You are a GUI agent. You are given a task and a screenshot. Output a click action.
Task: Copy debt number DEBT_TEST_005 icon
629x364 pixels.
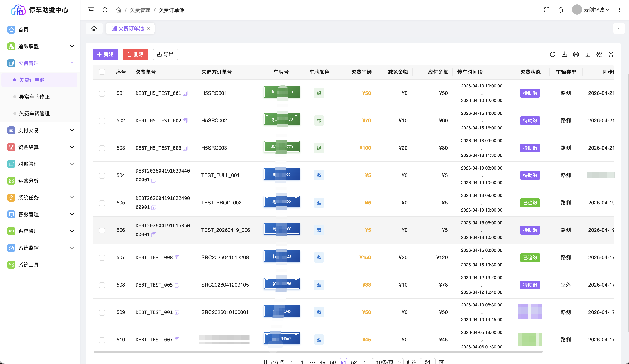point(177,285)
